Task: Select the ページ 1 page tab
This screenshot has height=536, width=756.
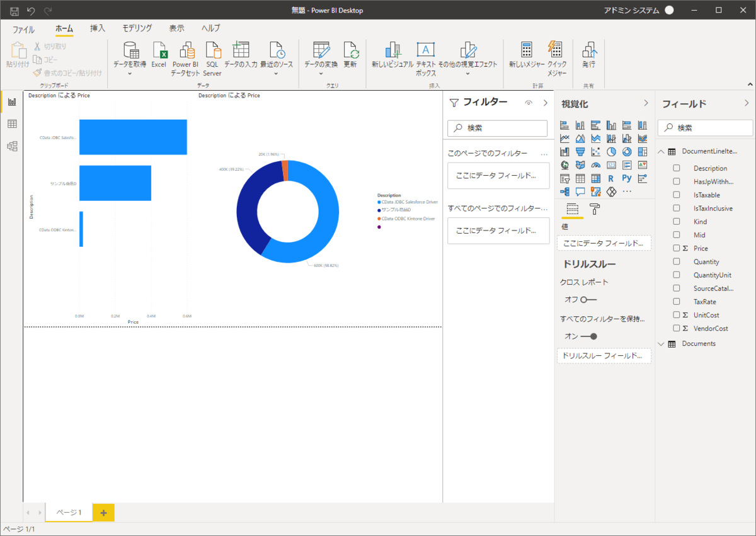Action: pos(69,513)
